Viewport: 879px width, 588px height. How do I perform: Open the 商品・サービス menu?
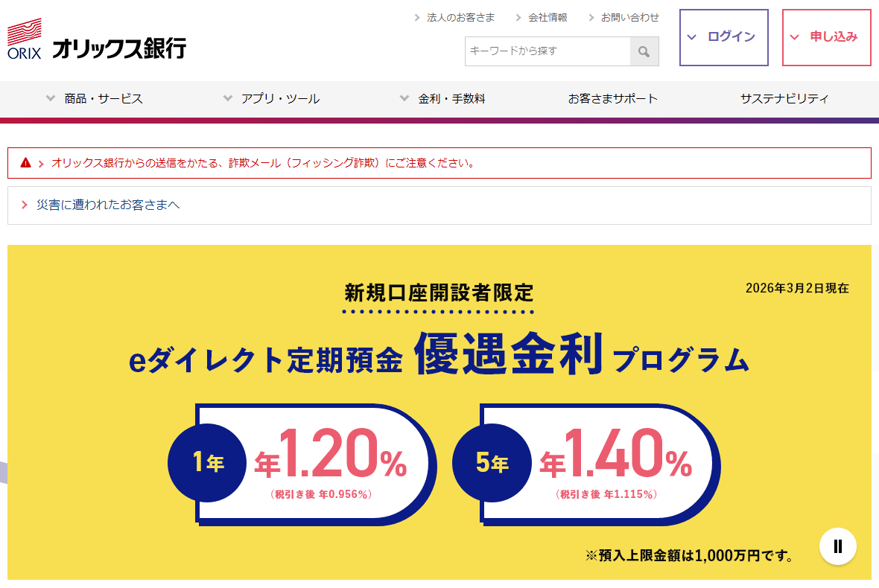[95, 98]
